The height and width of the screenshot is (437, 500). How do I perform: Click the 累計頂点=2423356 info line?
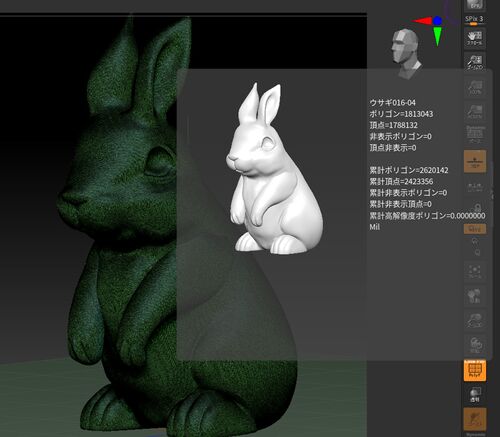[x=401, y=182]
